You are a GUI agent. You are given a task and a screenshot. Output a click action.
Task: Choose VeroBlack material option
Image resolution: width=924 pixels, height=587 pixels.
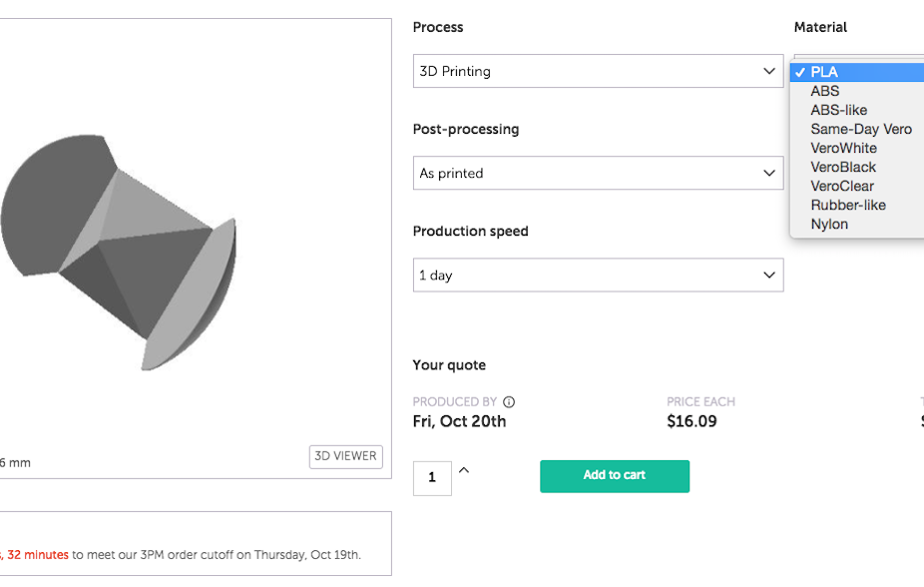point(857,167)
